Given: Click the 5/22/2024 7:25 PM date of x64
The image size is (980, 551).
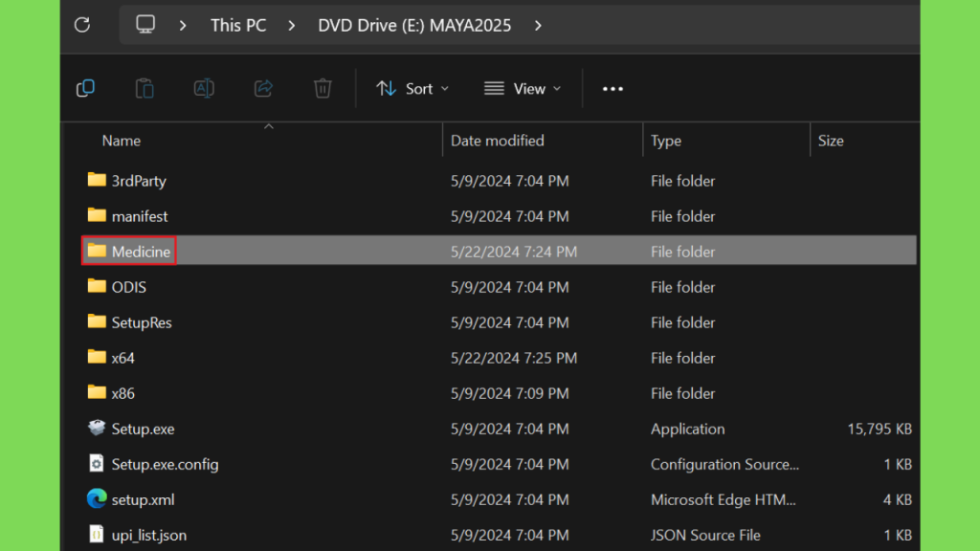Looking at the screenshot, I should 514,358.
